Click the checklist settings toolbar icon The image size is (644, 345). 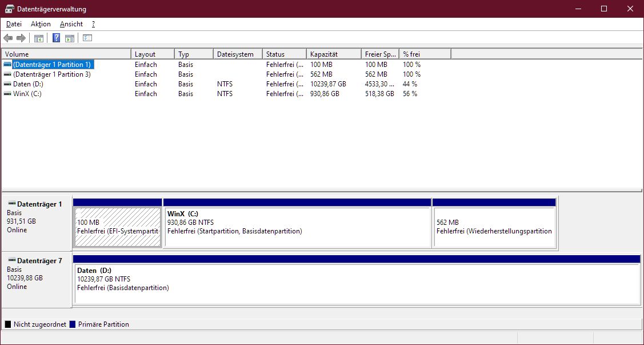coord(87,38)
